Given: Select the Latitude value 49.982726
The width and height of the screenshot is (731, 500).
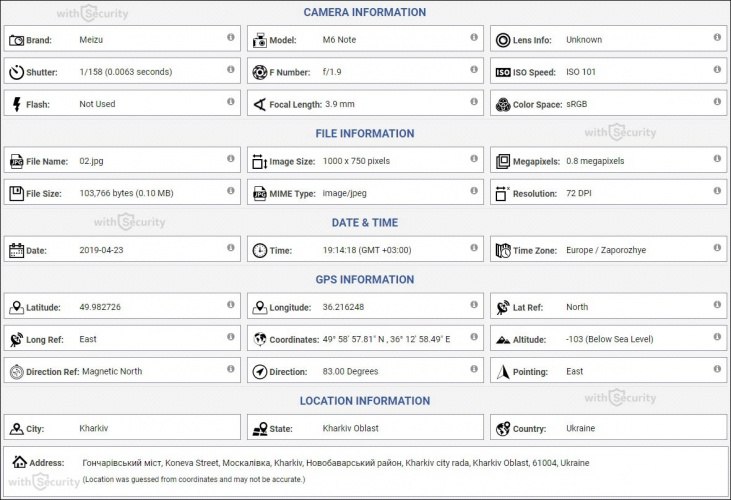Looking at the screenshot, I should 100,307.
